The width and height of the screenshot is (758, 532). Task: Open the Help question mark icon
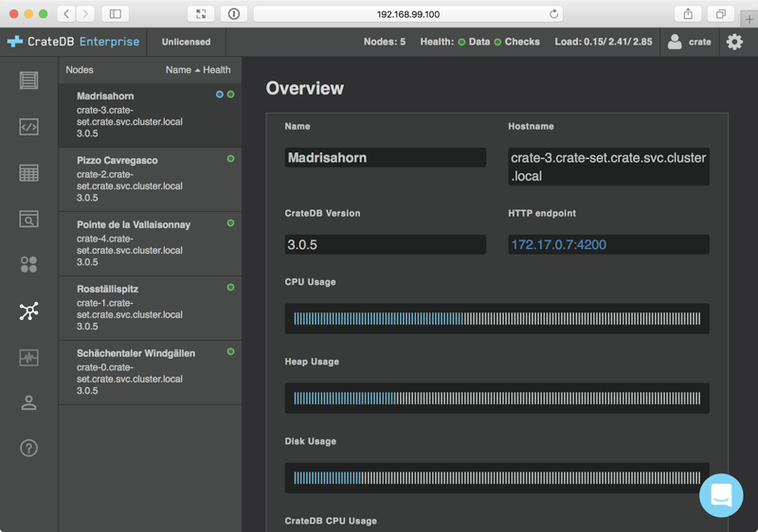point(28,448)
